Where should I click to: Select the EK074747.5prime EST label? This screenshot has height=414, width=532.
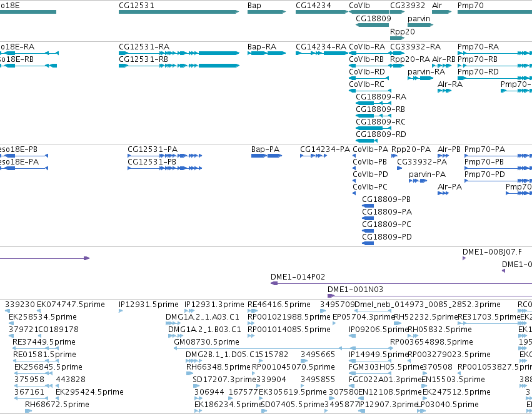point(71,305)
